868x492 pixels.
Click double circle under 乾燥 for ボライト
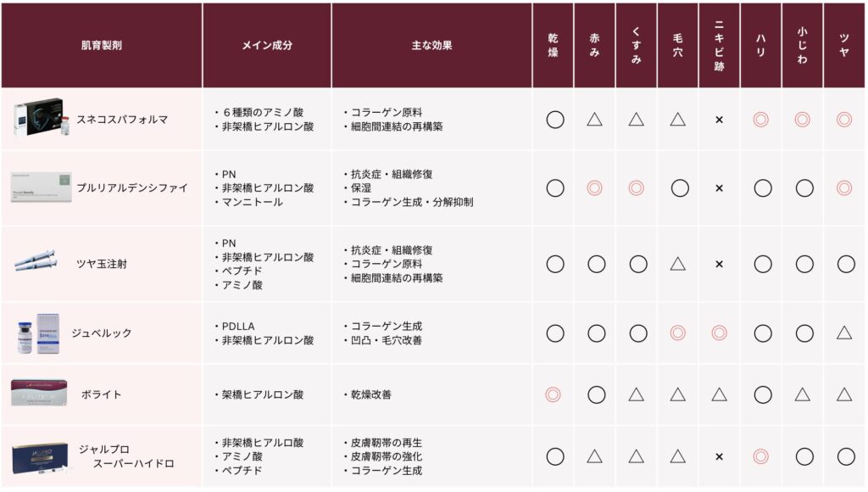point(553,394)
